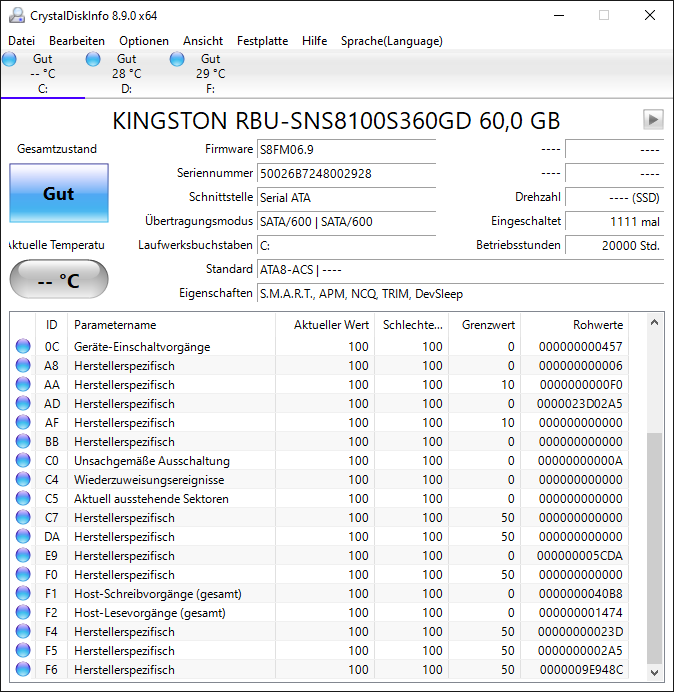Click scrollbar down arrow in attribute list
674x692 pixels.
[x=655, y=672]
